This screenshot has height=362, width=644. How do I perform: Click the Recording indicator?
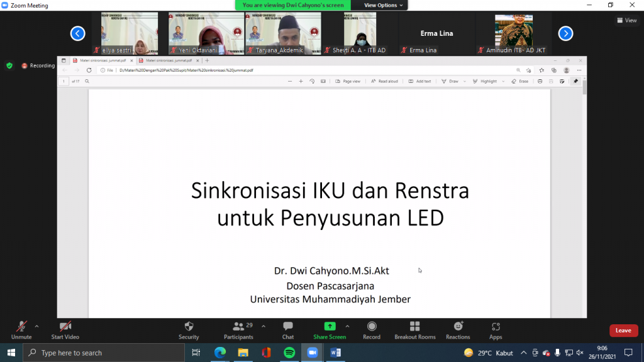[x=38, y=65]
